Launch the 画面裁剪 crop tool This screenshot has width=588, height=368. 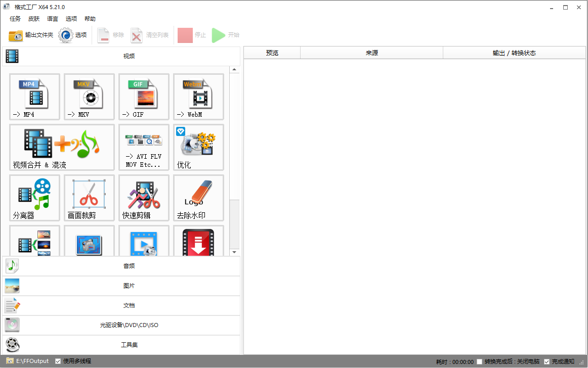tap(89, 198)
